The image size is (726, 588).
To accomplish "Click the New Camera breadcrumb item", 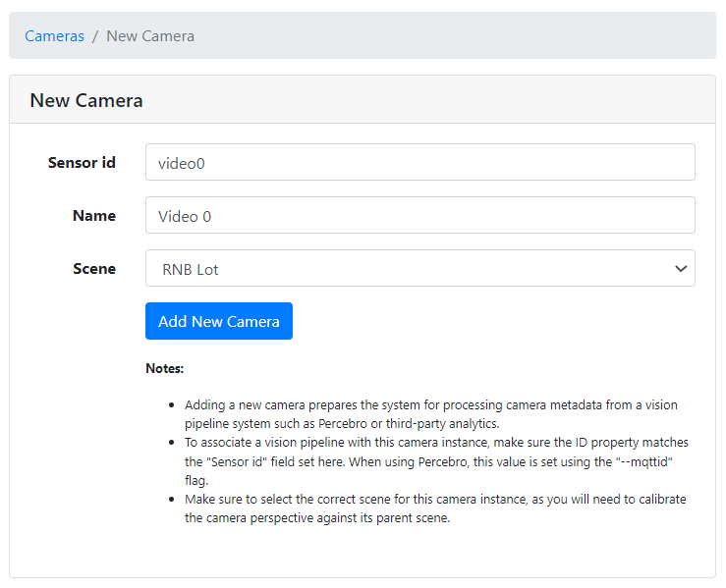I will tap(150, 36).
